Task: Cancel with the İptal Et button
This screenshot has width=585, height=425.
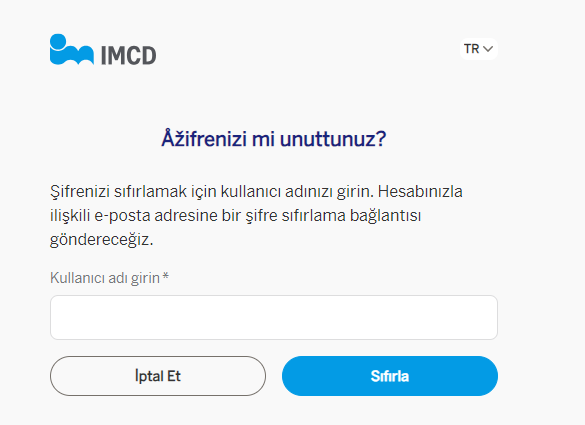Action: (x=158, y=376)
